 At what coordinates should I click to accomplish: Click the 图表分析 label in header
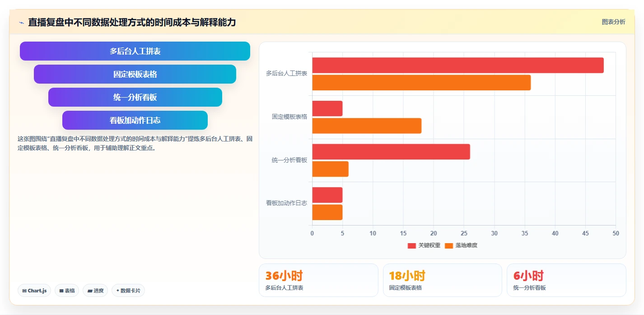coord(613,22)
